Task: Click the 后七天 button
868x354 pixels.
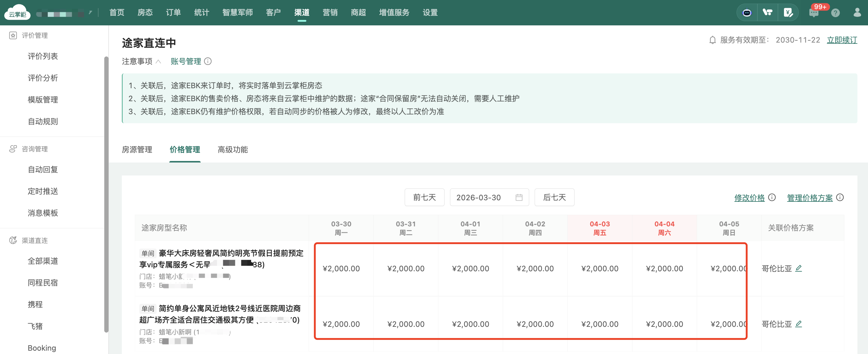Action: (x=554, y=197)
